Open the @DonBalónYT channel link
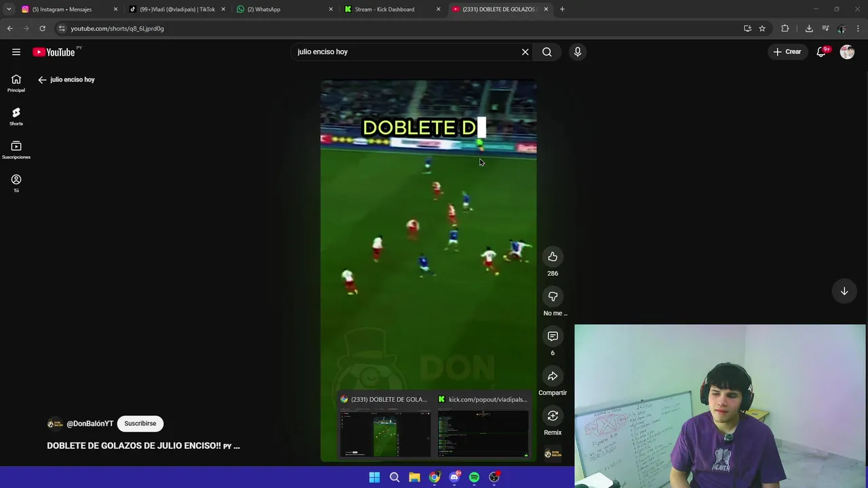Screen dimensions: 868x488 (x=90, y=424)
